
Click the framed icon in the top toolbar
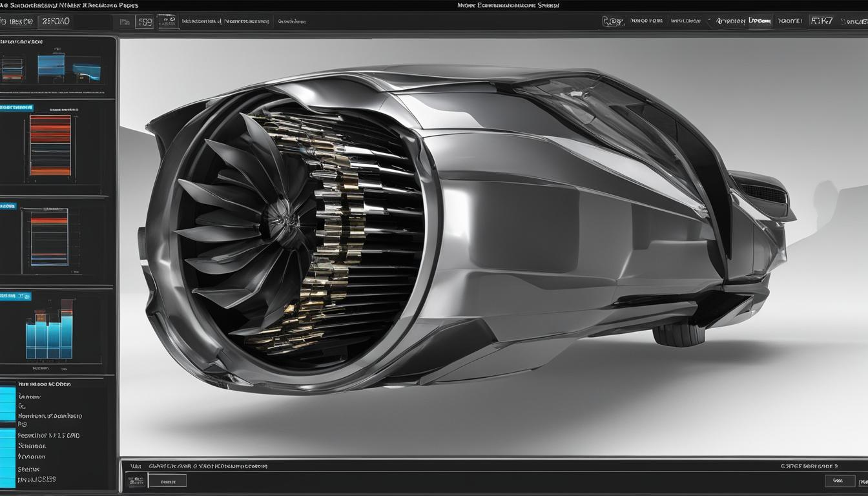(x=144, y=22)
